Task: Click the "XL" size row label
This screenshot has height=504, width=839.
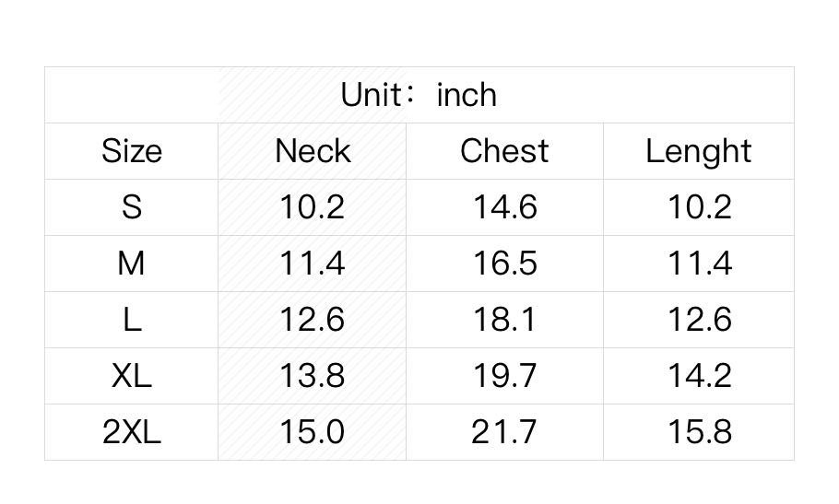Action: click(x=131, y=376)
